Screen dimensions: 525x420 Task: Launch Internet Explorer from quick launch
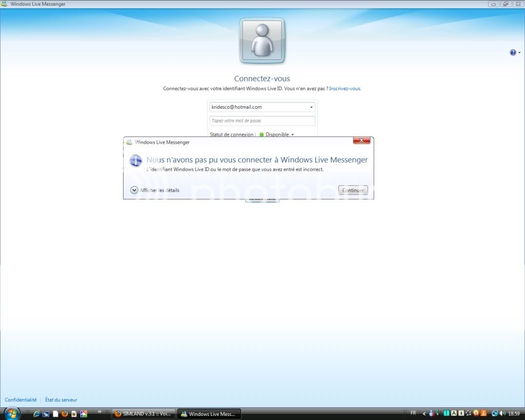coord(36,414)
